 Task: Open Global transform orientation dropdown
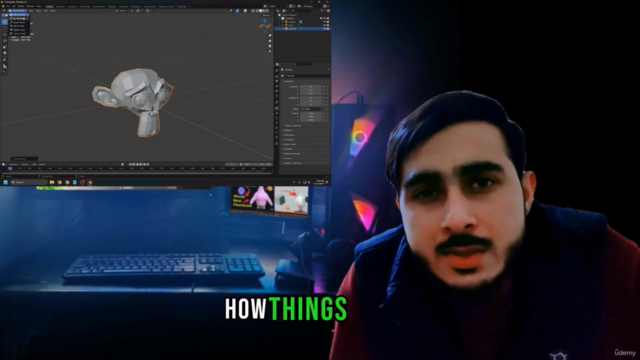(122, 11)
